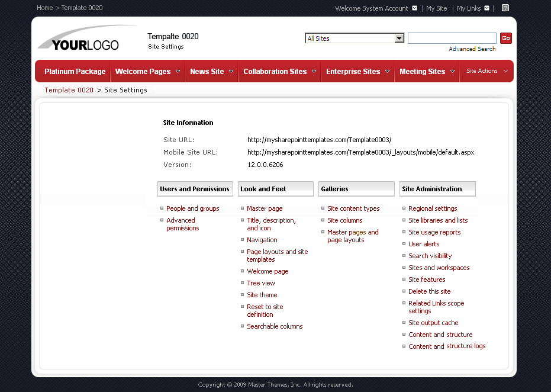Open the Welcome Pages dropdown chevron

(177, 70)
